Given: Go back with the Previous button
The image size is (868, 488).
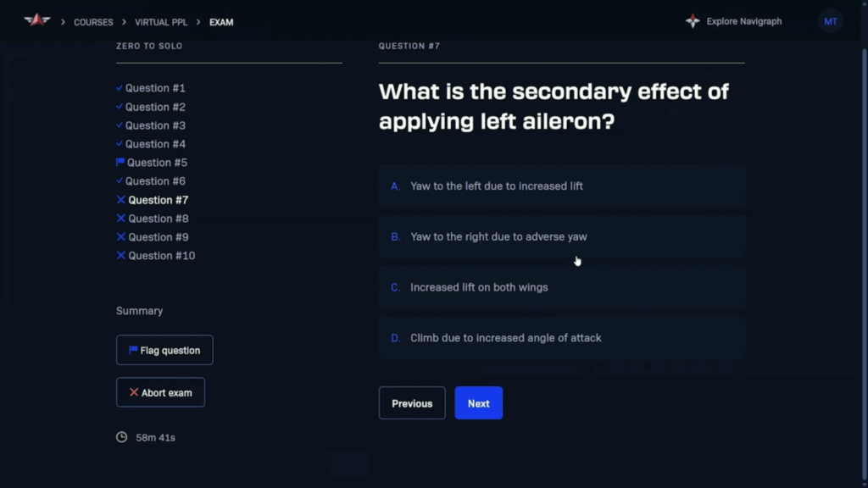Looking at the screenshot, I should click(x=412, y=403).
